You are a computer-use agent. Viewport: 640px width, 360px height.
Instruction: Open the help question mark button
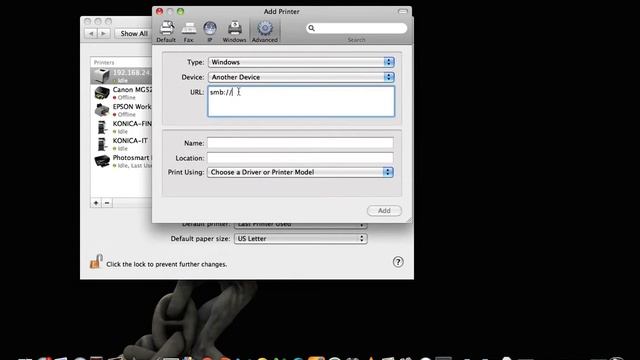click(x=398, y=262)
